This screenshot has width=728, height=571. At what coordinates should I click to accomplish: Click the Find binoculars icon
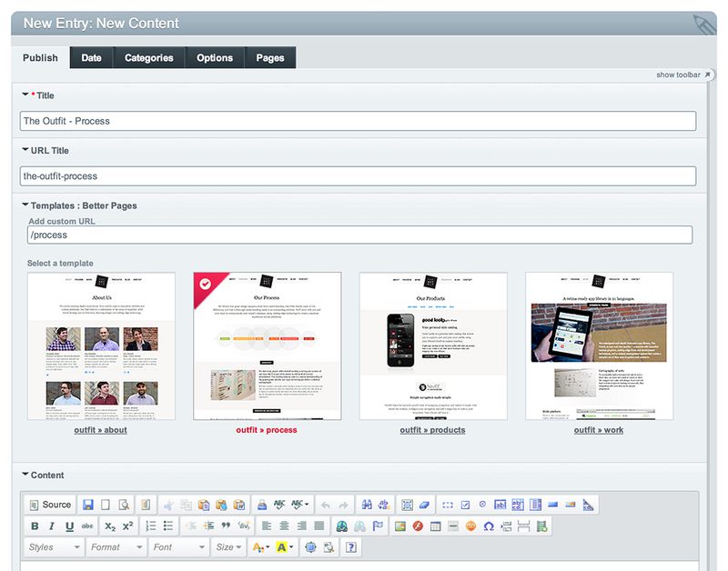[x=366, y=505]
